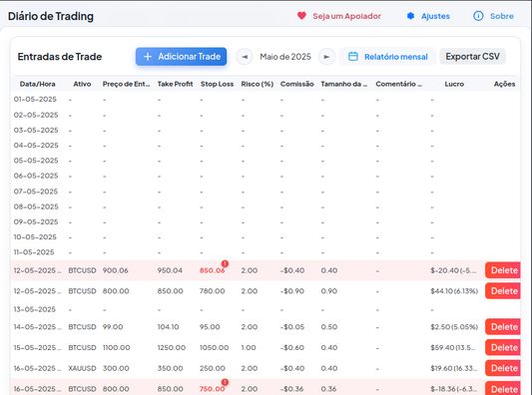
Task: Open Ajustes settings
Action: (x=428, y=16)
